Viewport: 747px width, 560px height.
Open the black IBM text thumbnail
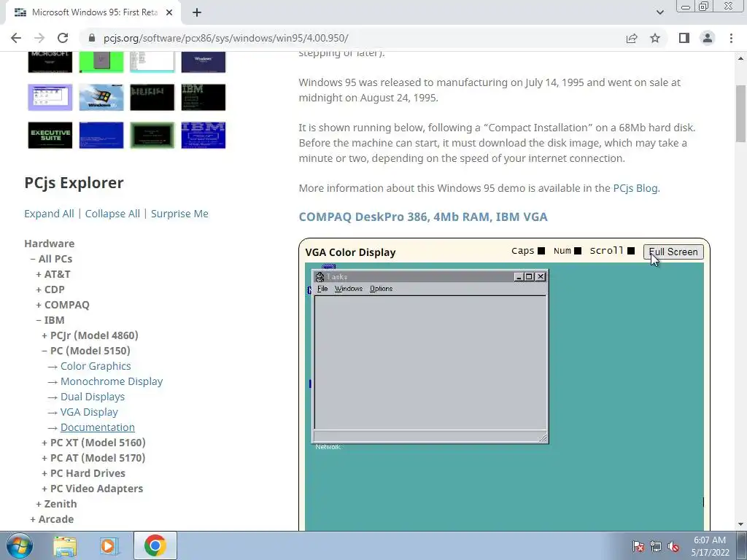[x=203, y=97]
